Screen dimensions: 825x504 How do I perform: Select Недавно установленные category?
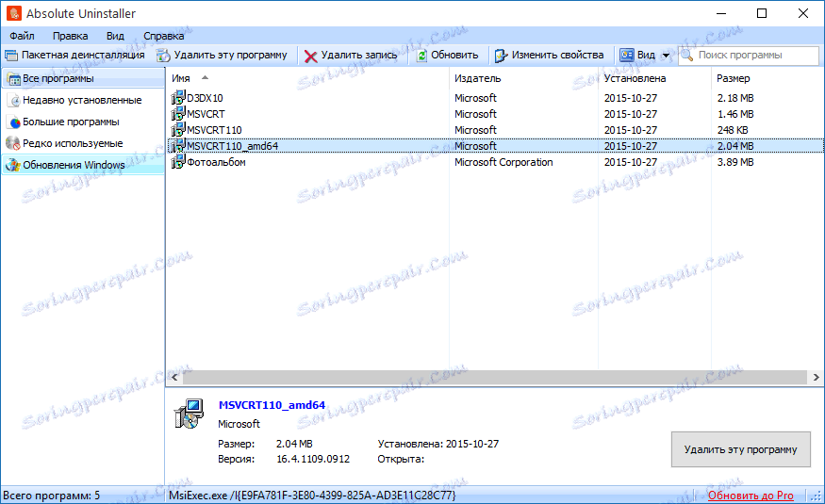(82, 100)
